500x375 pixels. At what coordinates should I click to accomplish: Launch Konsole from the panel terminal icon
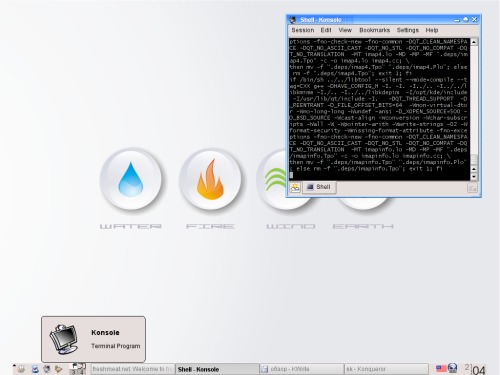(x=47, y=369)
